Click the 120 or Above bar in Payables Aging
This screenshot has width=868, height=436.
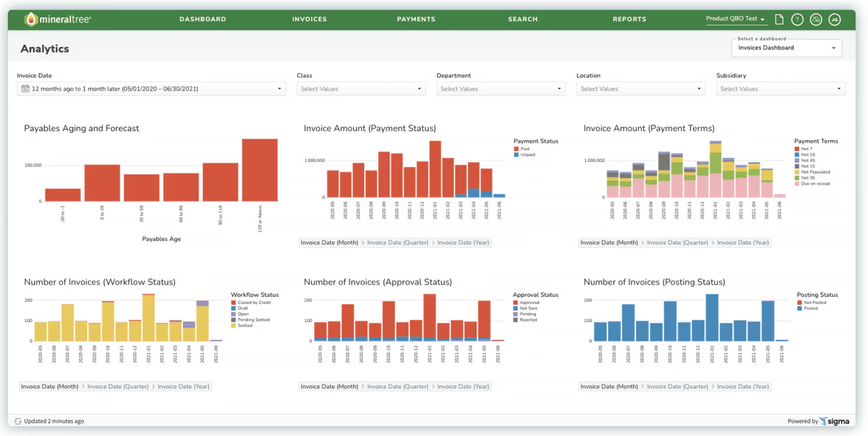(260, 170)
